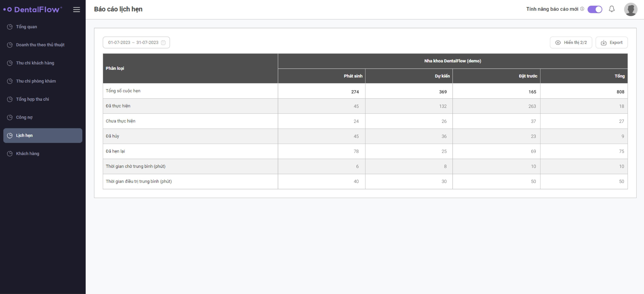Collapse sidebar with hamburger menu icon
The image size is (644, 294).
pyautogui.click(x=76, y=9)
